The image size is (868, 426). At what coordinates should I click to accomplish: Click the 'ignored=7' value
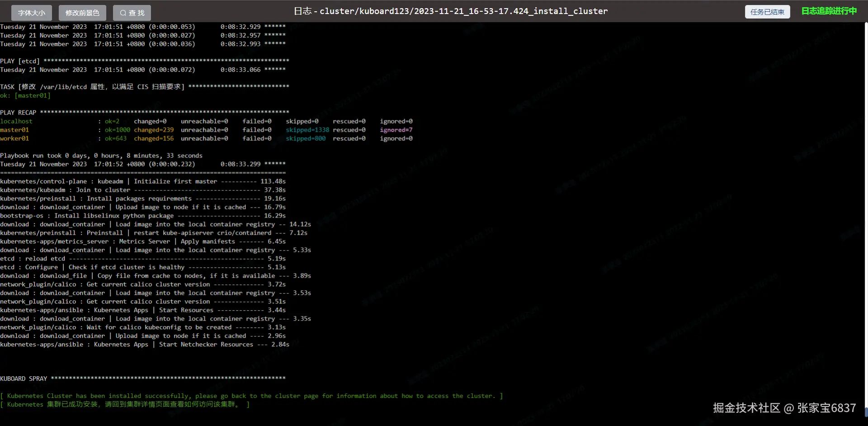pyautogui.click(x=396, y=130)
